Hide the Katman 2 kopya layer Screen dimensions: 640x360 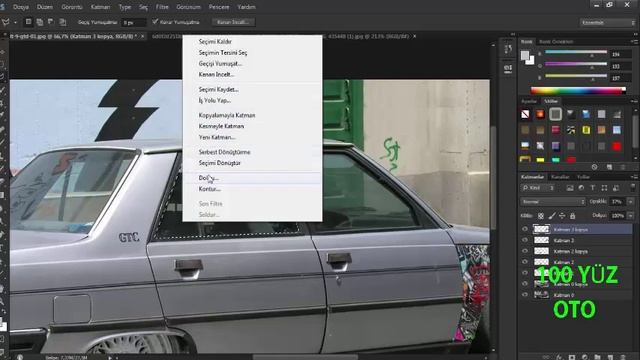click(x=525, y=251)
